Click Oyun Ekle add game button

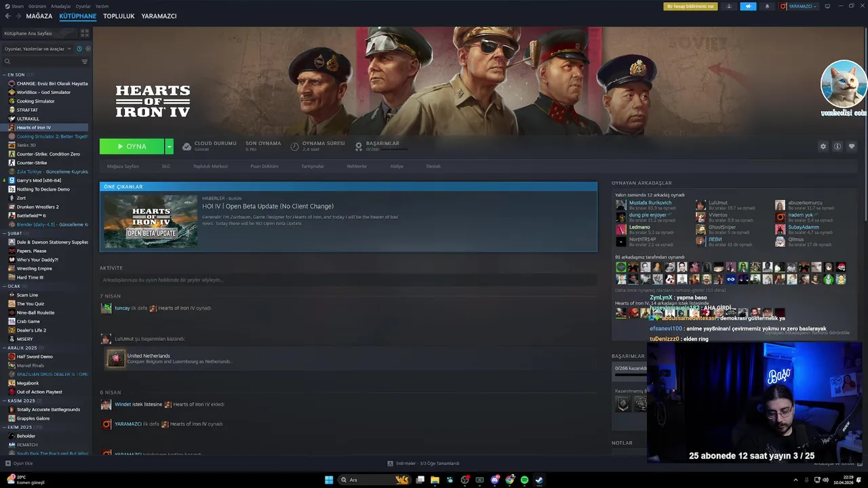tap(19, 464)
